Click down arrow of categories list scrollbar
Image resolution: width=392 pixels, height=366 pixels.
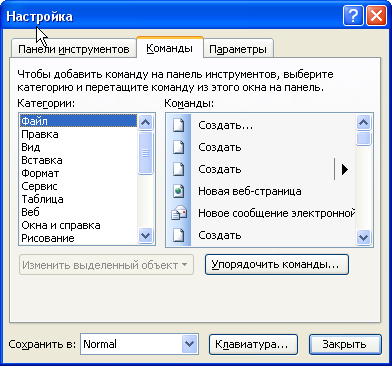click(x=145, y=236)
